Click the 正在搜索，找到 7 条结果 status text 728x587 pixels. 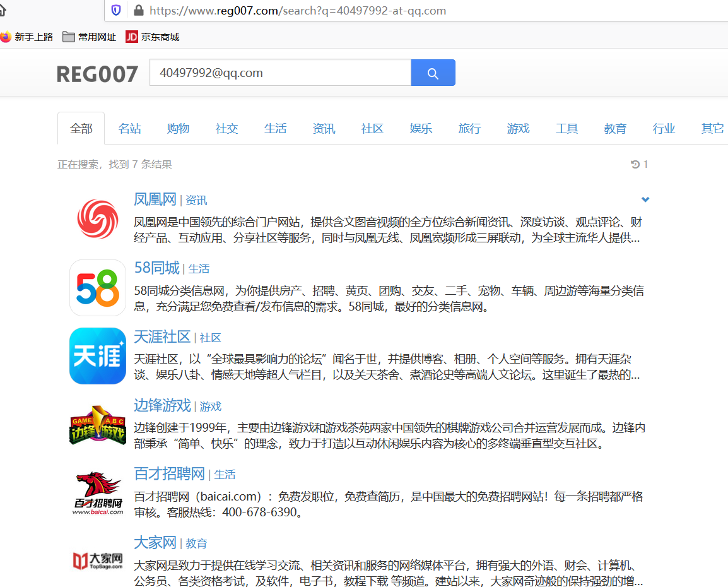tap(115, 164)
